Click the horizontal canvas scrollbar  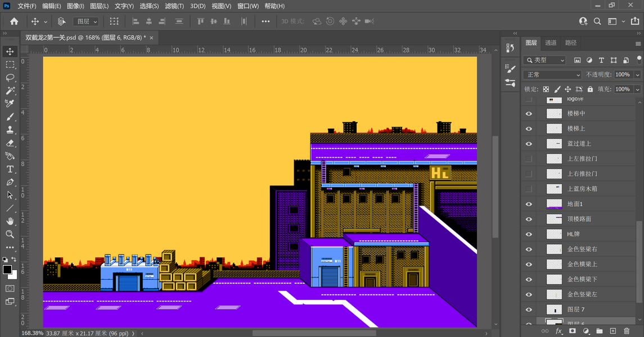tap(314, 333)
